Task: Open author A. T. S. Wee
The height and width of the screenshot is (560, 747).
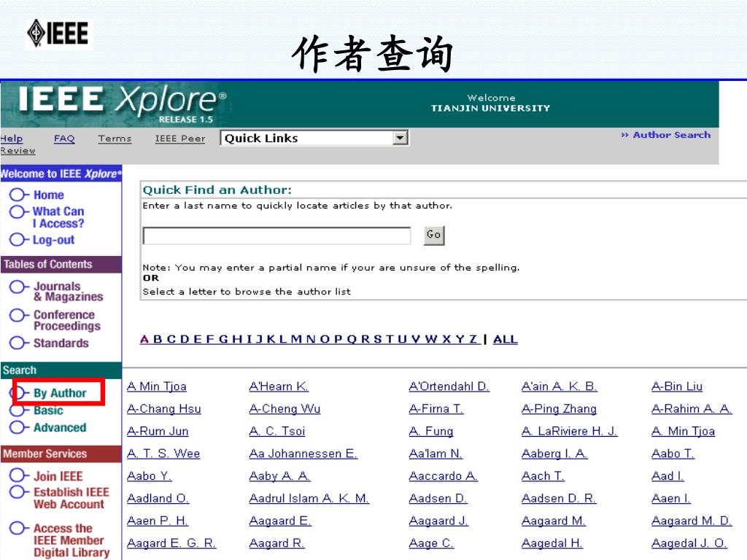Action: (163, 454)
